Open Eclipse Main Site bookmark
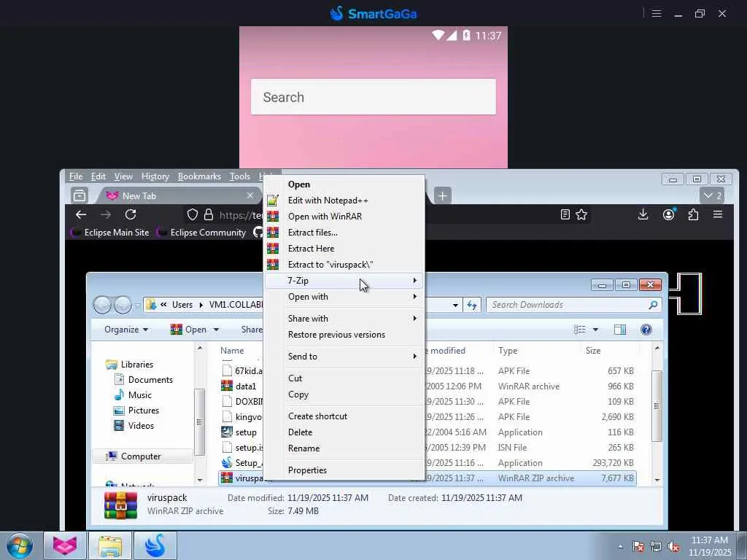 click(111, 233)
